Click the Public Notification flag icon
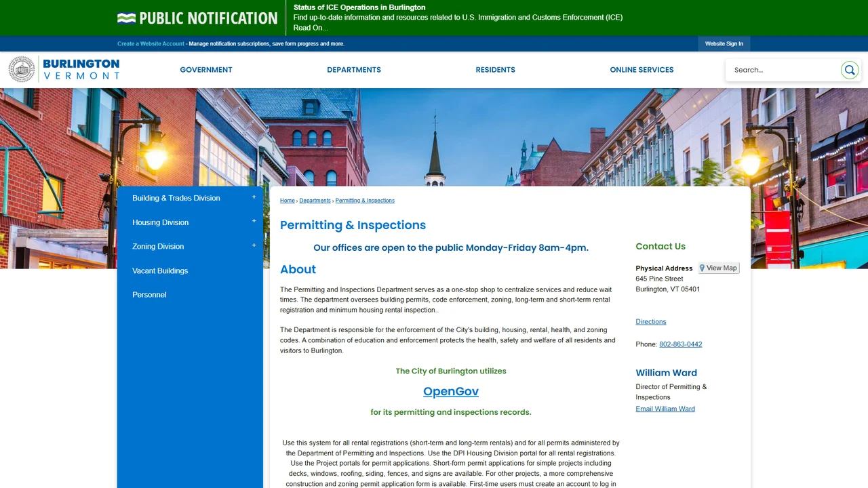 [126, 18]
